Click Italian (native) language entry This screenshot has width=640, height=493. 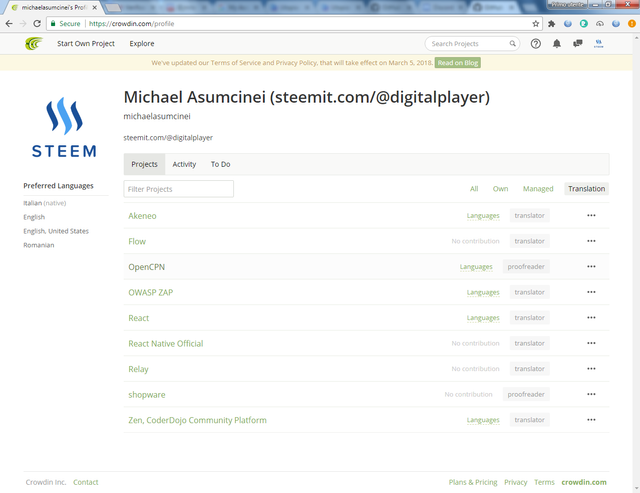coord(44,203)
